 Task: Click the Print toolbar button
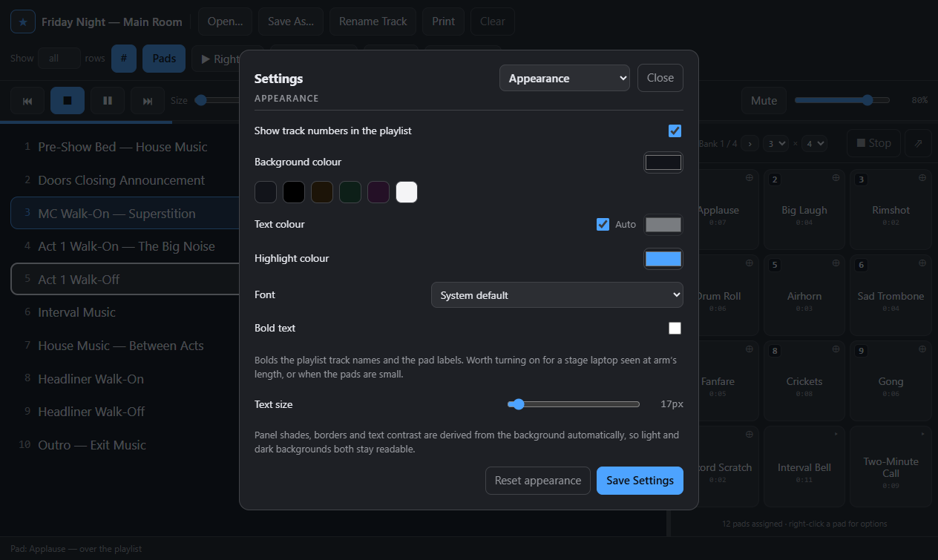pos(444,22)
